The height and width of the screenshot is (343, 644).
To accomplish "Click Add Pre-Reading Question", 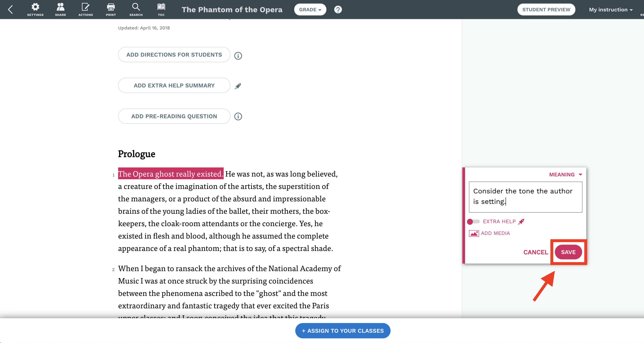I will (174, 116).
